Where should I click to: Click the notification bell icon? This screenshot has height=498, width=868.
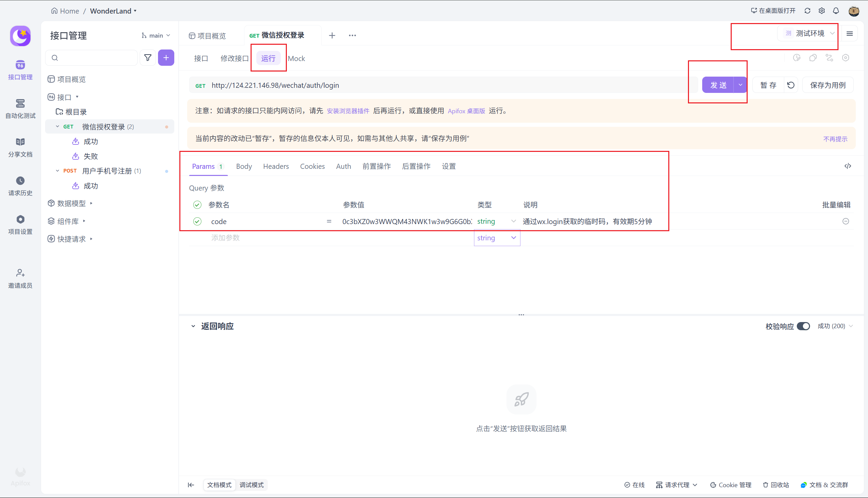coord(836,11)
